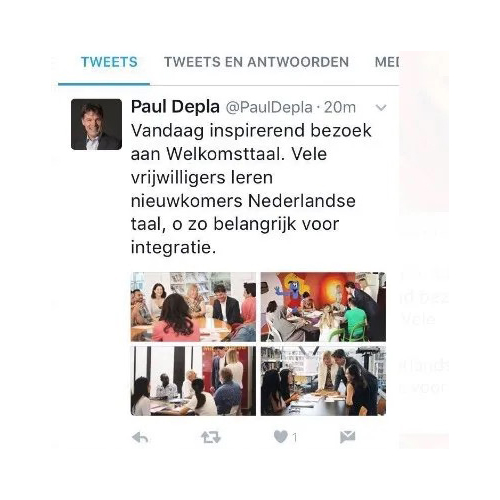Screen dimensions: 500x500
Task: Select the partially visible Media tab
Action: 387,62
